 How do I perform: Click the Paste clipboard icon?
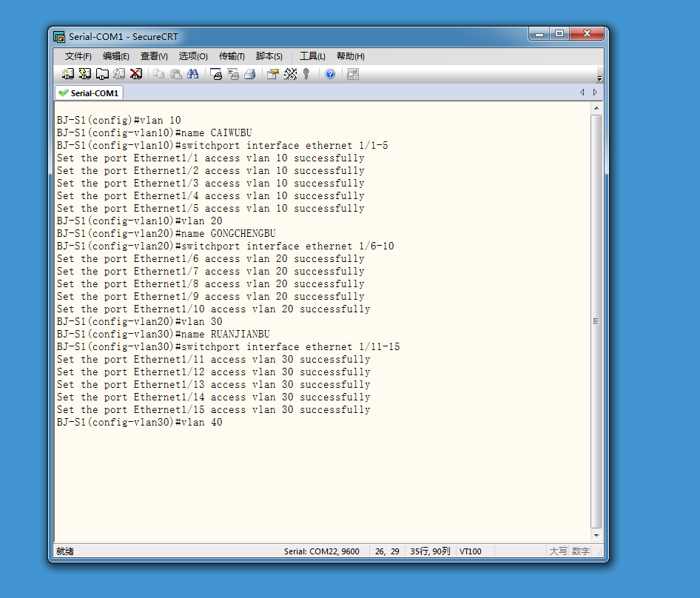click(x=176, y=74)
